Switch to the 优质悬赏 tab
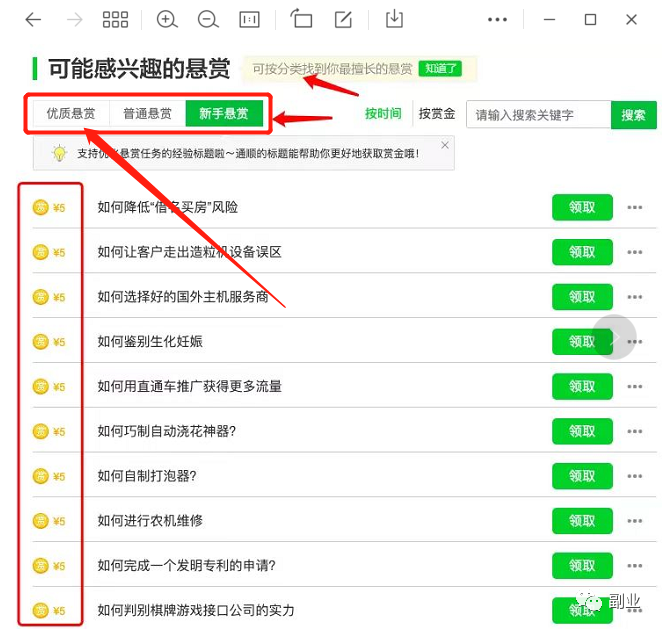 coord(71,114)
